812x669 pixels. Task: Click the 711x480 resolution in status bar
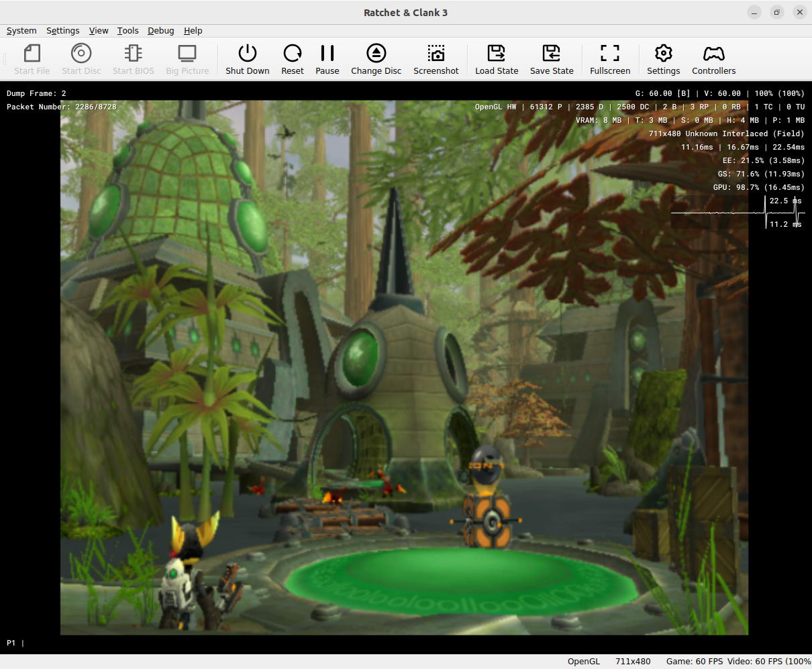pyautogui.click(x=633, y=662)
